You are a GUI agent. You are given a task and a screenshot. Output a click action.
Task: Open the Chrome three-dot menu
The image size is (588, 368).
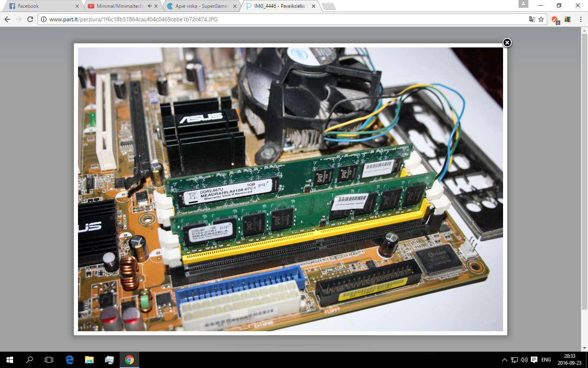point(581,19)
